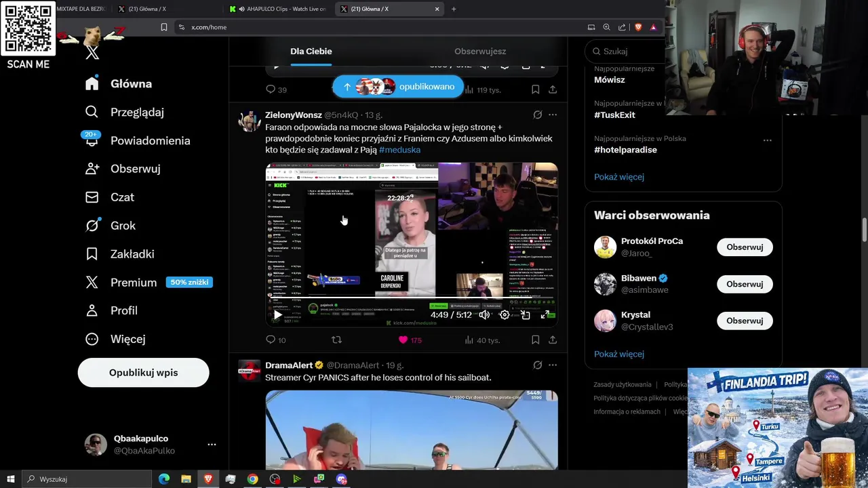The height and width of the screenshot is (488, 868).
Task: Click Brave Rewards triangle icon
Action: 653,27
